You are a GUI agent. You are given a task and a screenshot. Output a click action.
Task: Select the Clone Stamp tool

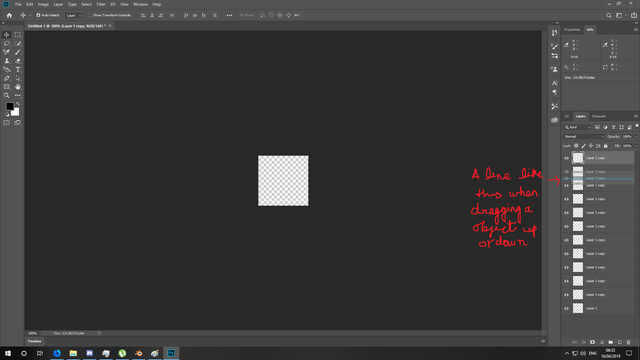click(7, 61)
